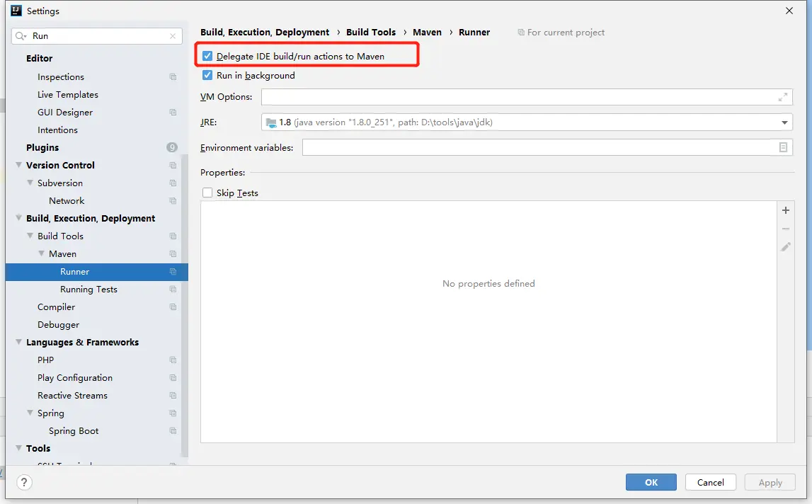
Task: Click the edit property pencil icon
Action: coord(785,247)
